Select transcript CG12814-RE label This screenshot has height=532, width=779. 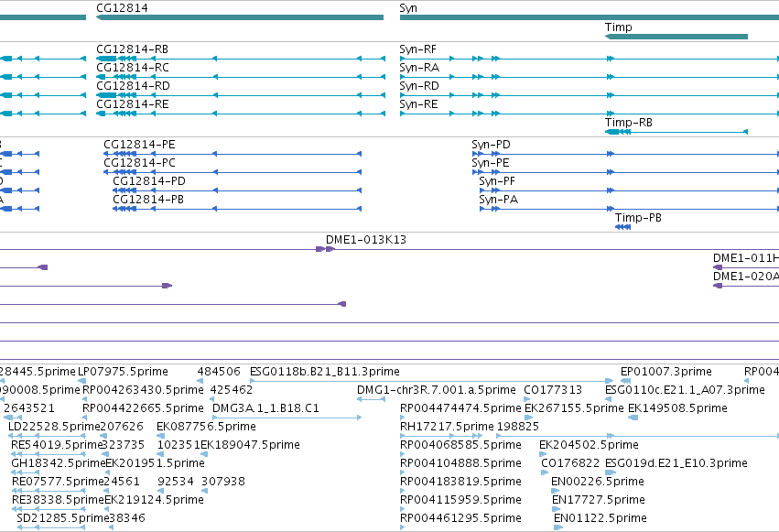[x=133, y=104]
